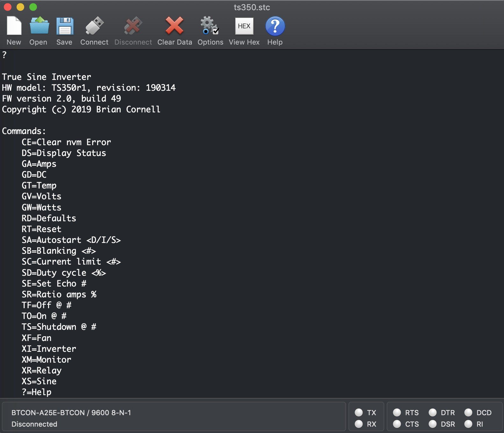The width and height of the screenshot is (504, 433).
Task: Switch to View Hex mode
Action: [244, 26]
